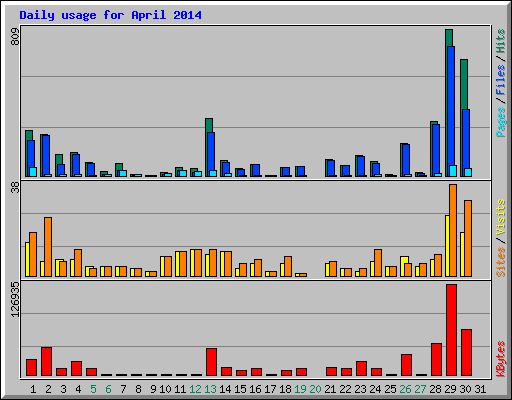Select day label 31 on the x-axis
The image size is (512, 400).
(480, 389)
